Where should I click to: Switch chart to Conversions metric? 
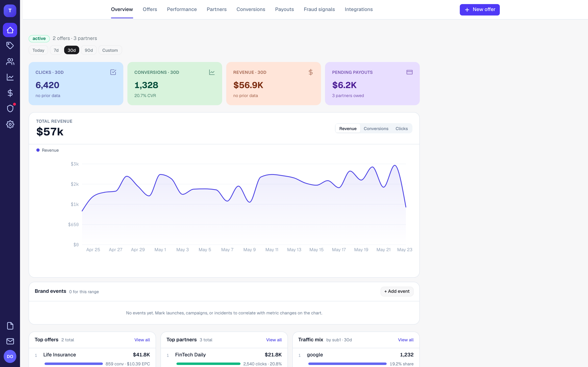point(376,129)
